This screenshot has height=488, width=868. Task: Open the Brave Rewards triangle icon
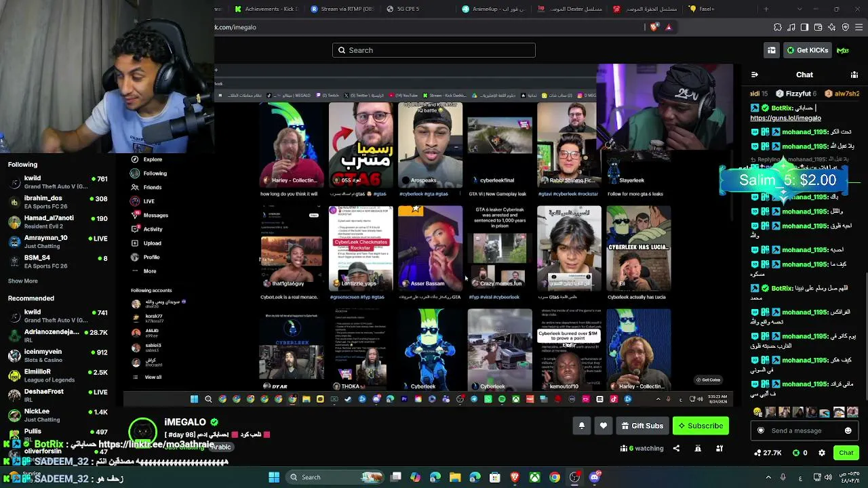[x=669, y=27]
